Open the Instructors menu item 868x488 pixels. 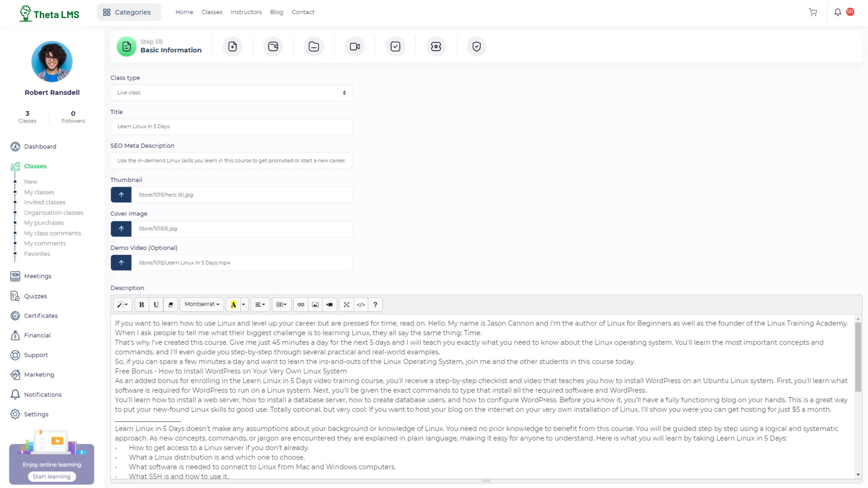click(246, 12)
